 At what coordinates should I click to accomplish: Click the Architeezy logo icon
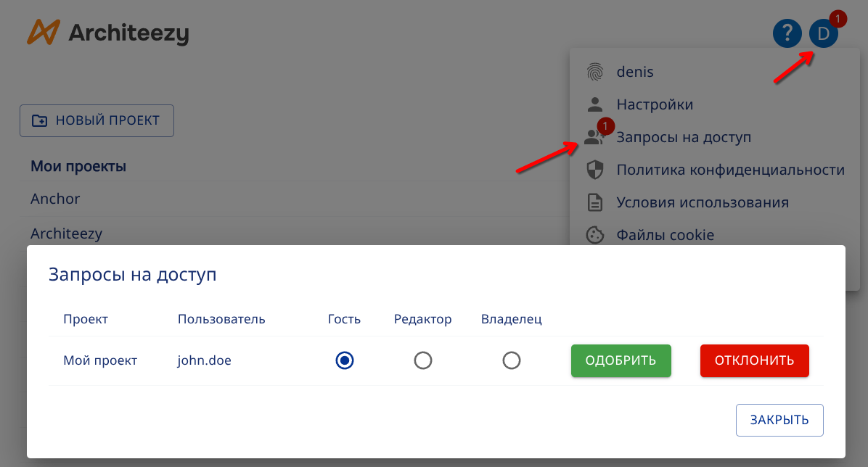tap(42, 33)
